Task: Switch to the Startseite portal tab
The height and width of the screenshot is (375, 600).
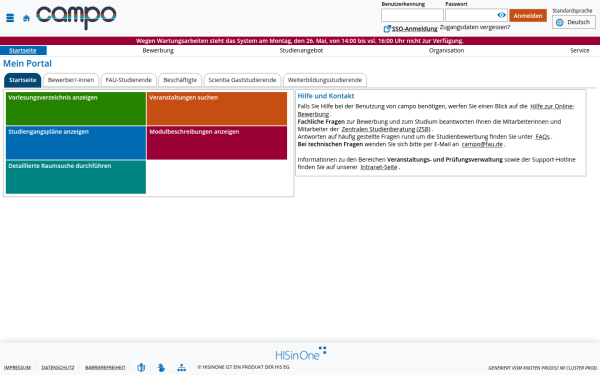Action: [x=23, y=80]
